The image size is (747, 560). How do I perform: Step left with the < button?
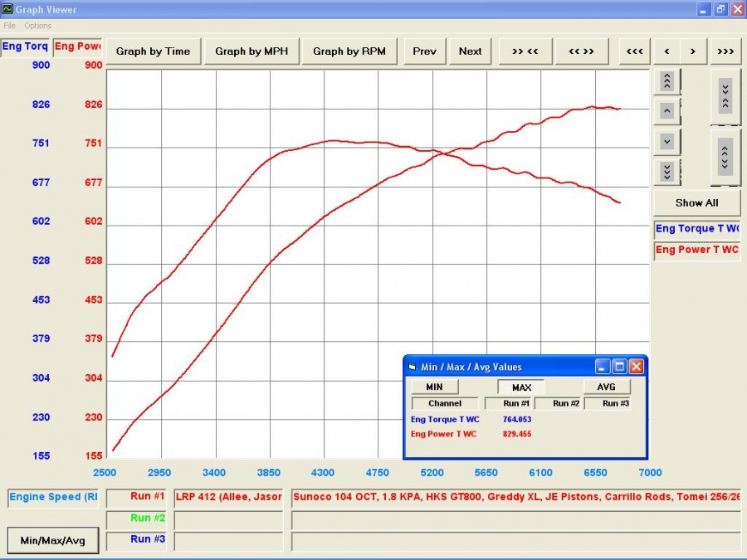[667, 51]
